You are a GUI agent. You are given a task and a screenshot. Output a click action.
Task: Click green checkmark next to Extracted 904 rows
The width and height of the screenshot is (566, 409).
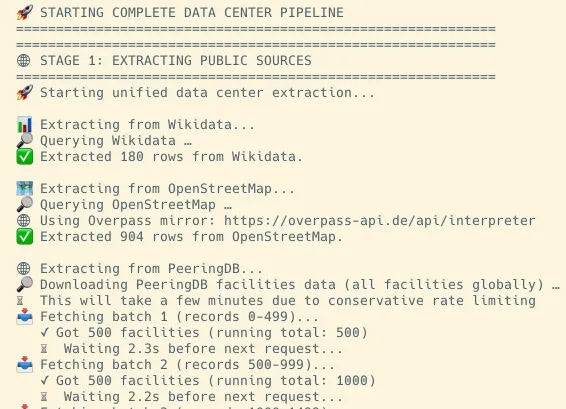(x=25, y=236)
